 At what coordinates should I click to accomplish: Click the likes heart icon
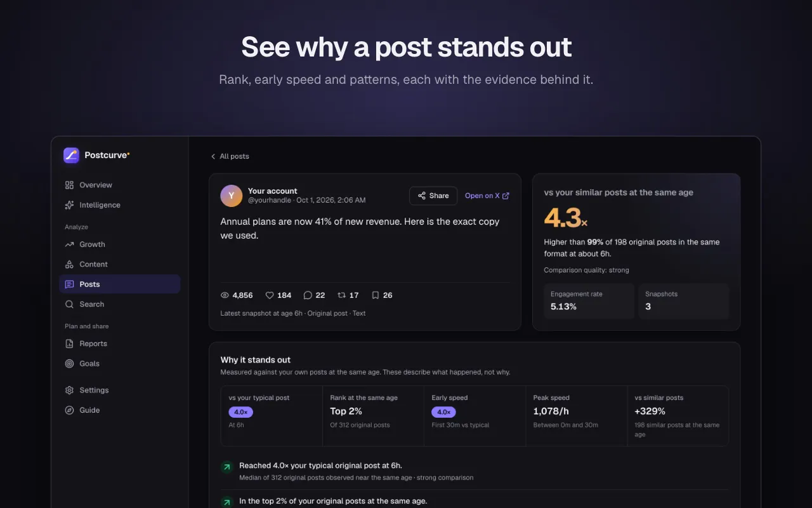270,295
